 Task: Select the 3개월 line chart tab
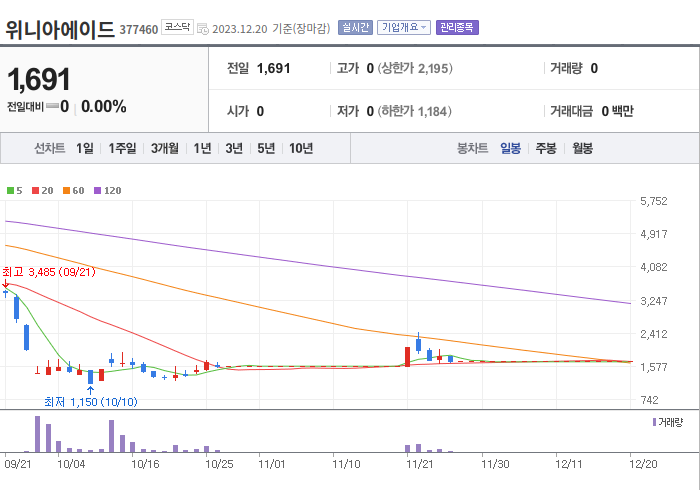point(165,148)
